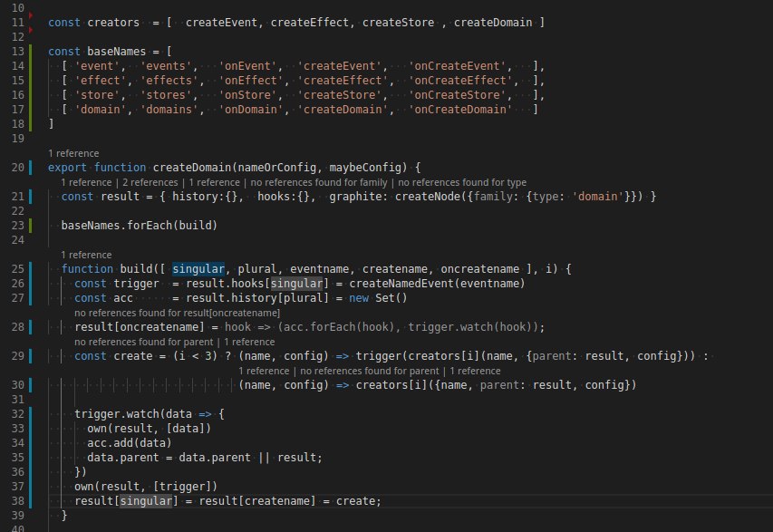Click 'no references found for type' CodeLens
Viewport: 773px width, 532px height.
point(462,182)
